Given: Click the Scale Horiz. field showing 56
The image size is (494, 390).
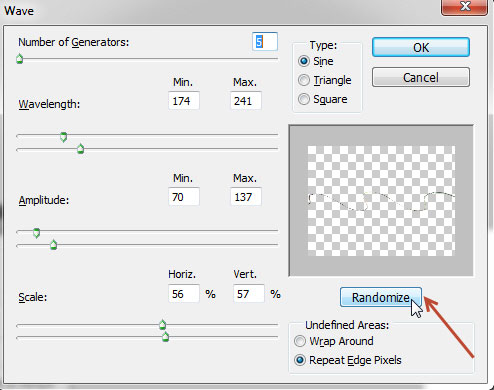Looking at the screenshot, I should [184, 294].
